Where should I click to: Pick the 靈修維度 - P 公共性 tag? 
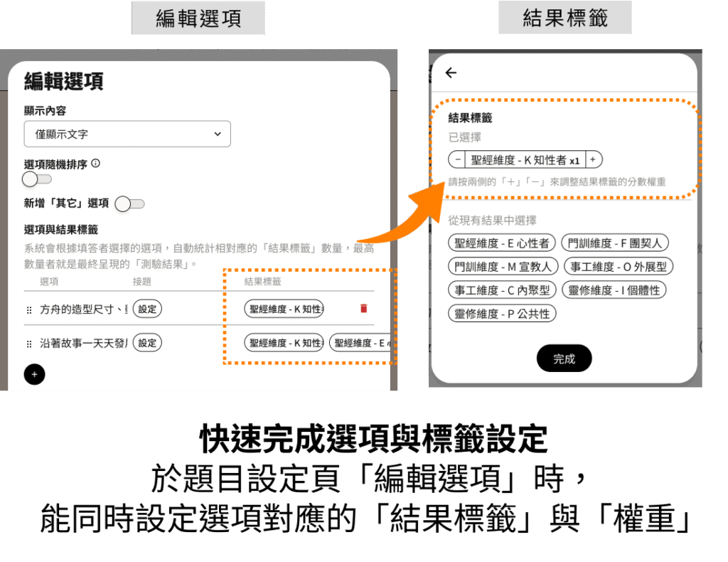point(503,314)
